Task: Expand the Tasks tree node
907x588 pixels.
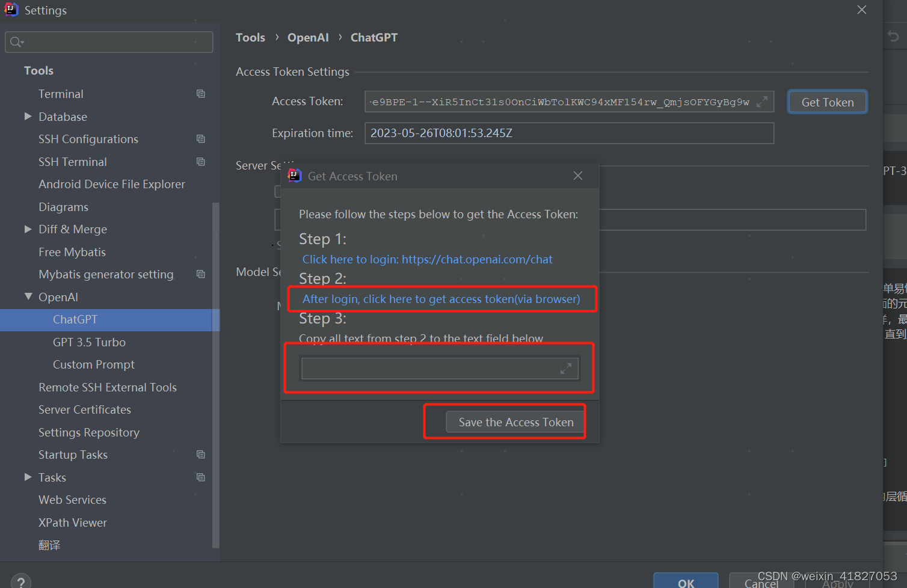Action: [28, 477]
